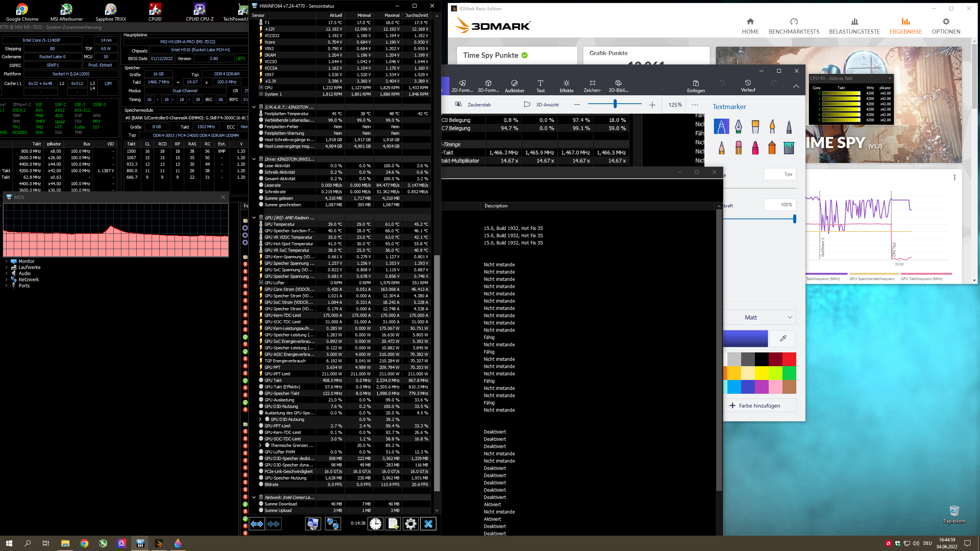Image resolution: width=980 pixels, height=551 pixels.
Task: Open Windows Search from the taskbar
Action: [x=28, y=543]
